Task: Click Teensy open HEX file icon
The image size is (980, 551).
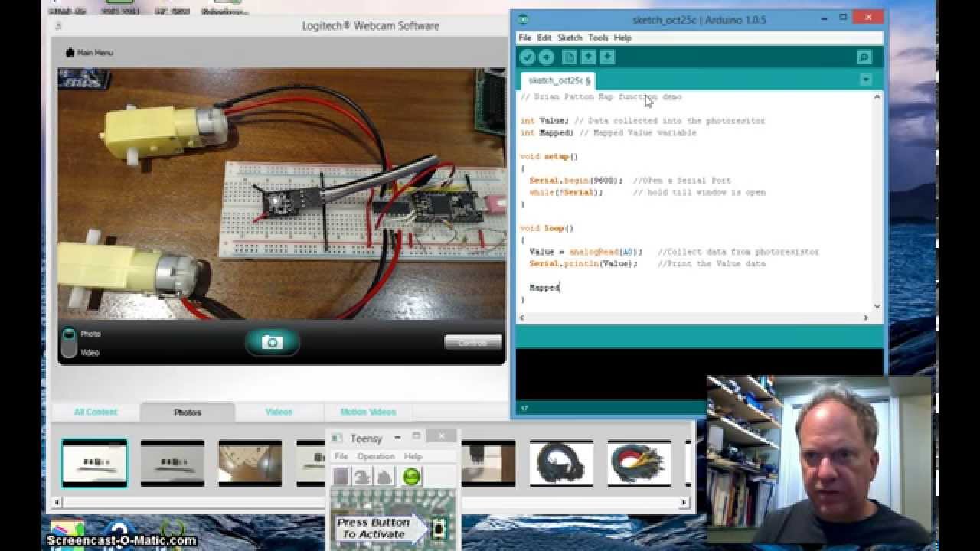Action: (341, 477)
